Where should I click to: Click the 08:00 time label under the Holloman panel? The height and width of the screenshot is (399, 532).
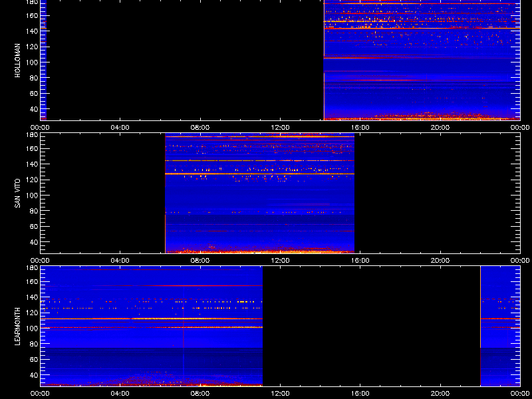pos(200,128)
